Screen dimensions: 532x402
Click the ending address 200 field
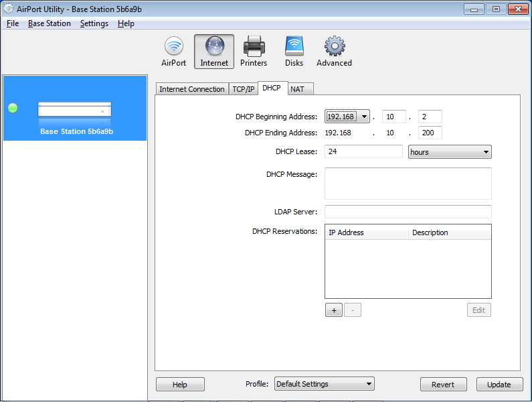(x=430, y=133)
